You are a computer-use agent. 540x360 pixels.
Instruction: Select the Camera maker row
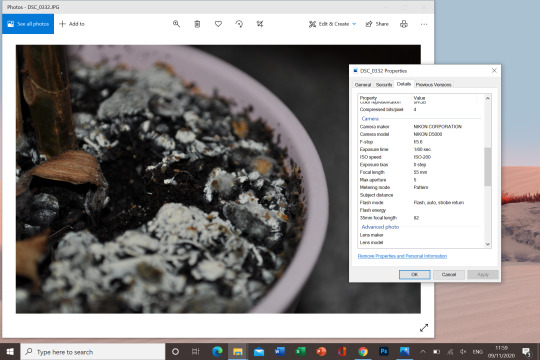[421, 127]
